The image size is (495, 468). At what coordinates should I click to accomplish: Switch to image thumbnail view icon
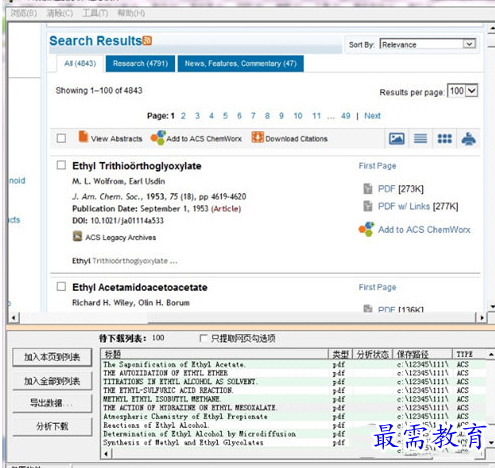click(x=397, y=138)
